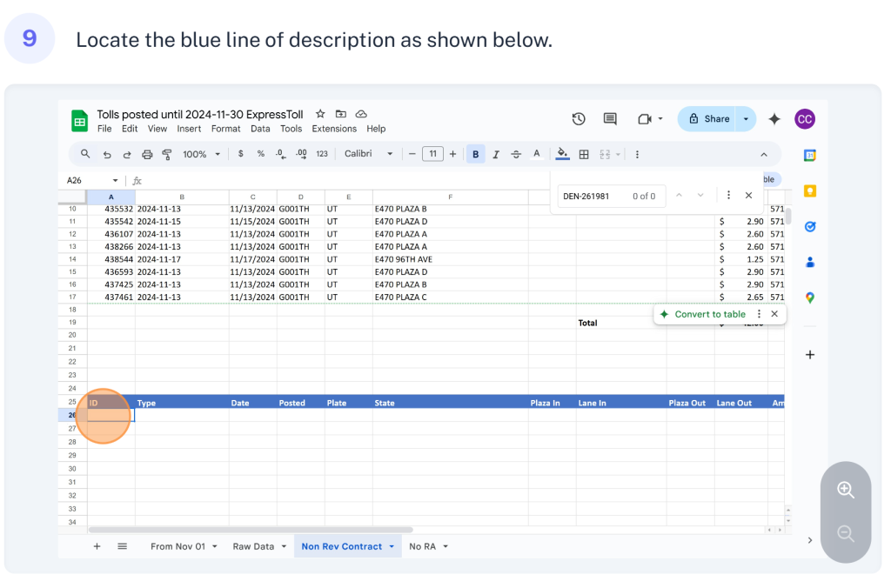Toggle italic formatting
891x588 pixels.
496,154
